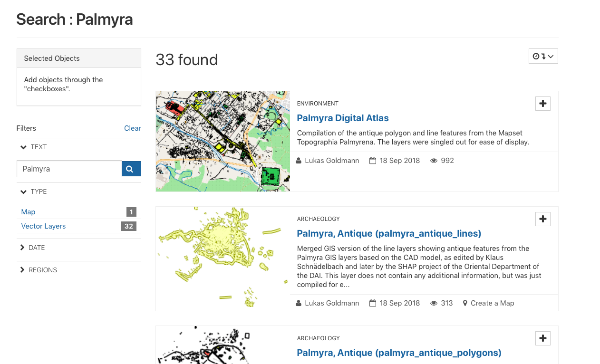600x364 pixels.
Task: Open the Palmyra Digital Atlas map thumbnail
Action: (223, 141)
